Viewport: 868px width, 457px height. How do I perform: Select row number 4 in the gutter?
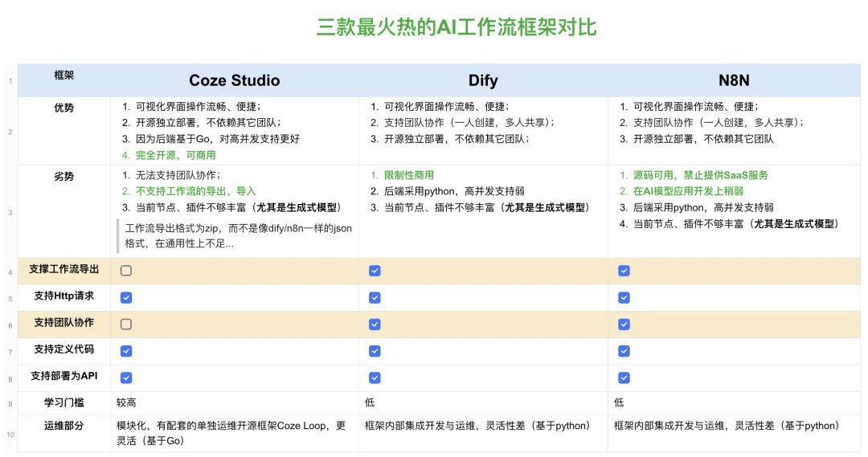[10, 272]
